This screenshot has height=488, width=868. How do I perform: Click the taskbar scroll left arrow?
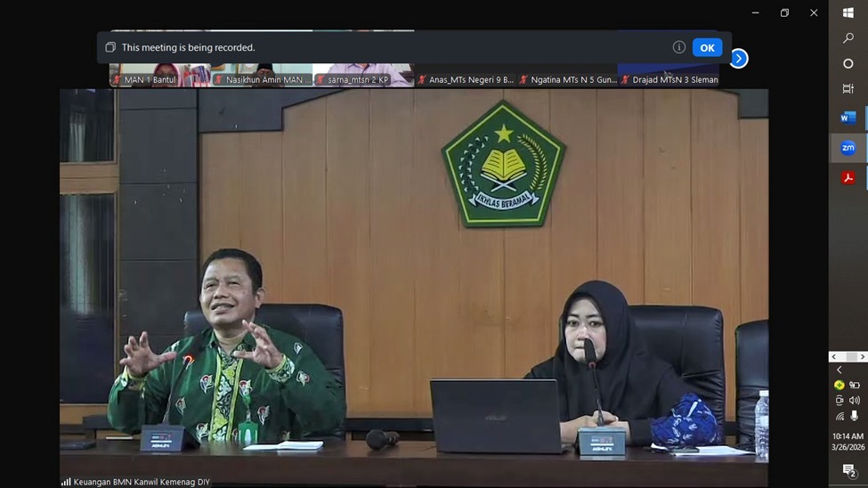[834, 357]
